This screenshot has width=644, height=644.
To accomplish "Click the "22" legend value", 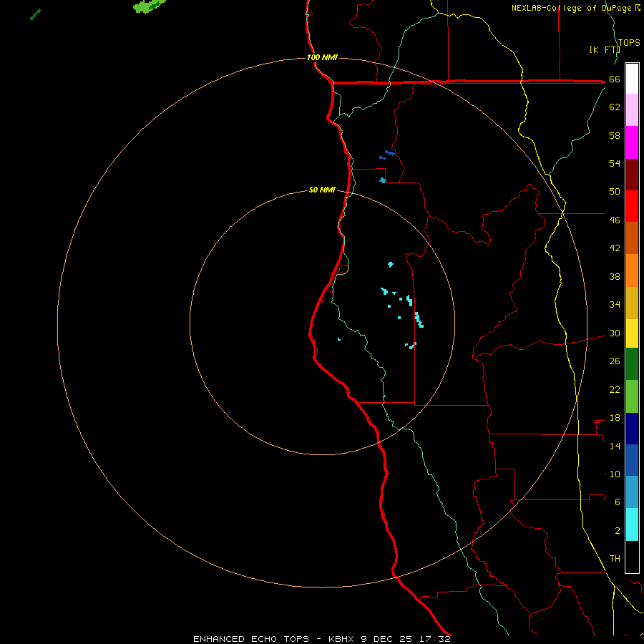I will pos(615,390).
